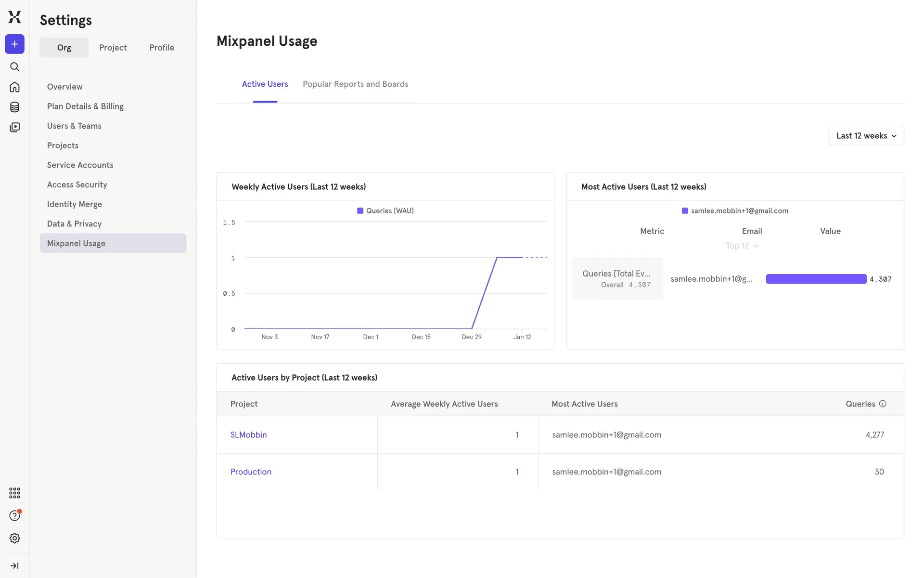Toggle Queries [WAU] legend swatch
This screenshot has width=924, height=578.
pyautogui.click(x=360, y=210)
